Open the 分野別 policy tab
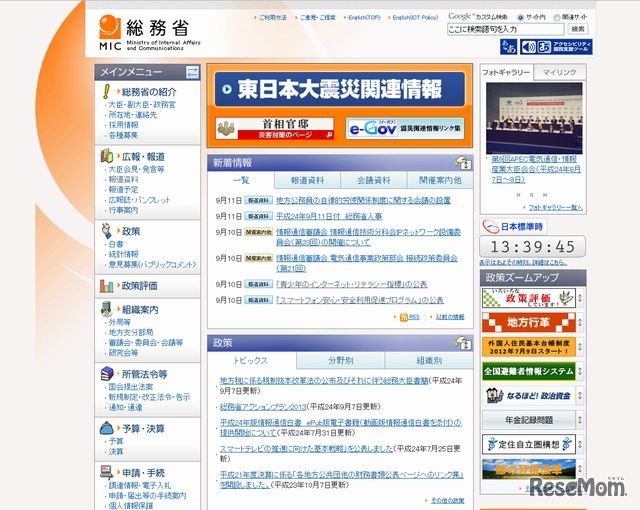The width and height of the screenshot is (640, 510). point(341,361)
